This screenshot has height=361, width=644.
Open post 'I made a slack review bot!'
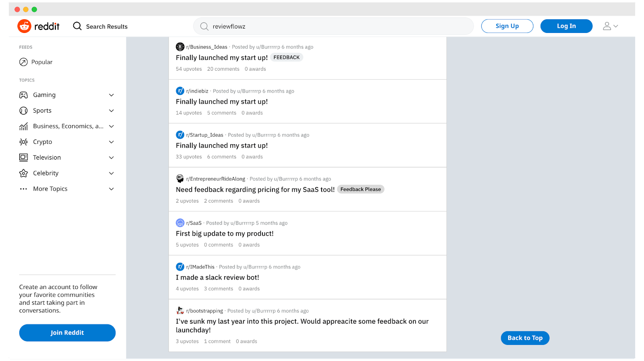(217, 277)
